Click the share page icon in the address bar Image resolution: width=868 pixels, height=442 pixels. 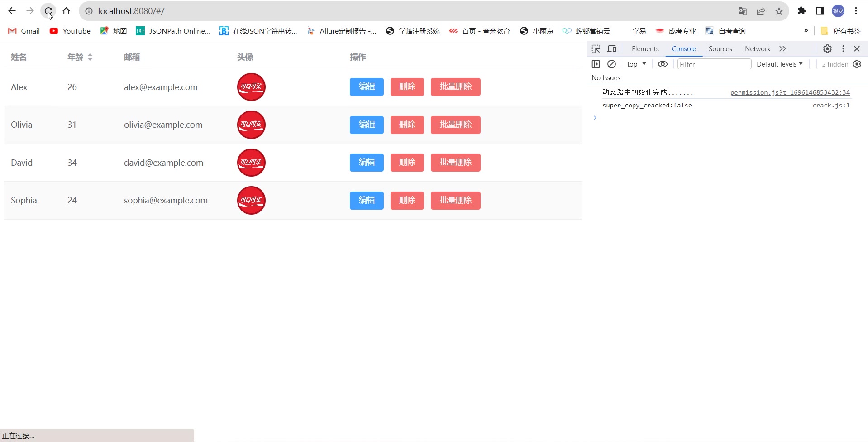[x=761, y=11]
